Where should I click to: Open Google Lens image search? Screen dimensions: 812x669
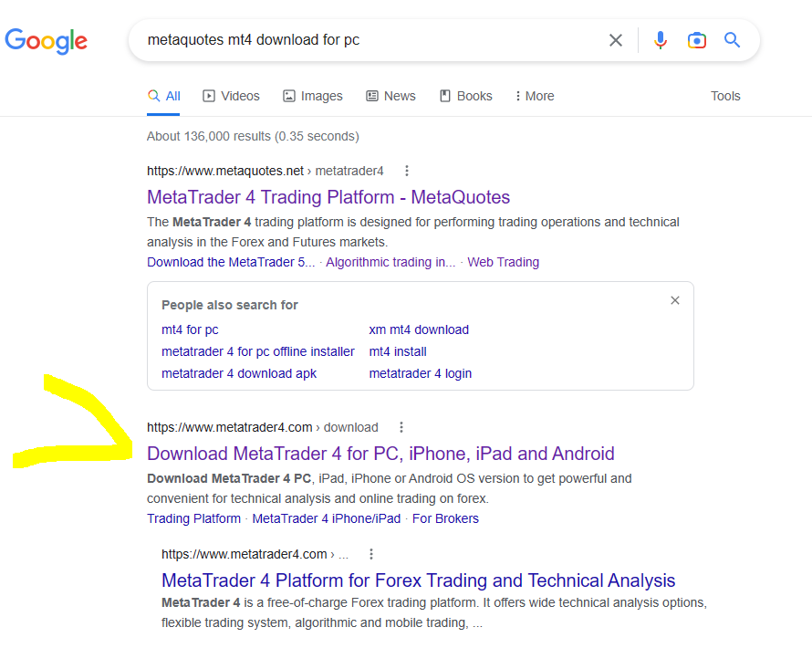(x=697, y=40)
